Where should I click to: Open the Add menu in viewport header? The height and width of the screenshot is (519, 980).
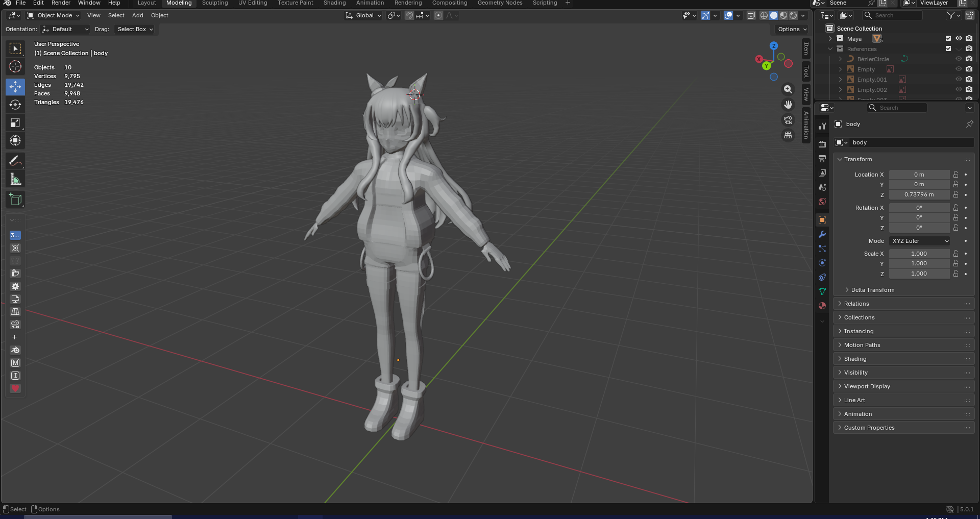(x=137, y=15)
